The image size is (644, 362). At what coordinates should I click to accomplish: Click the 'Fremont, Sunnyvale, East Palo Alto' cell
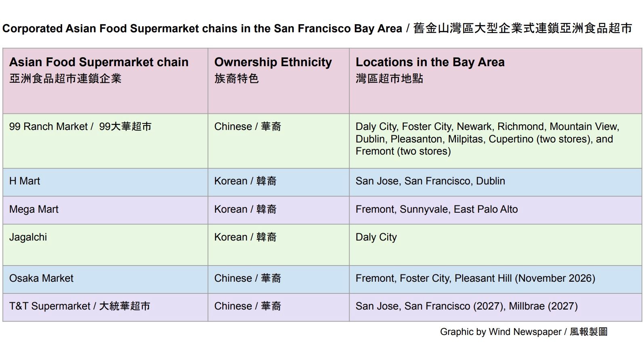[x=495, y=210]
